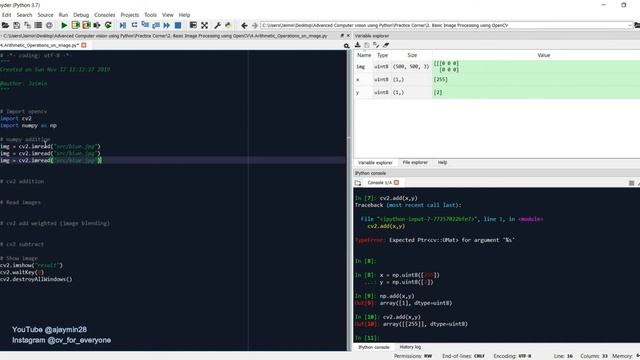640x360 pixels.
Task: Select the Variable explorer tab
Action: click(x=375, y=163)
